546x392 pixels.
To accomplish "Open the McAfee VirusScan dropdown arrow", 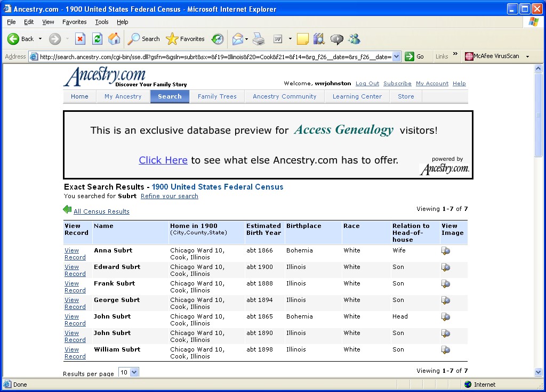I will [x=527, y=56].
